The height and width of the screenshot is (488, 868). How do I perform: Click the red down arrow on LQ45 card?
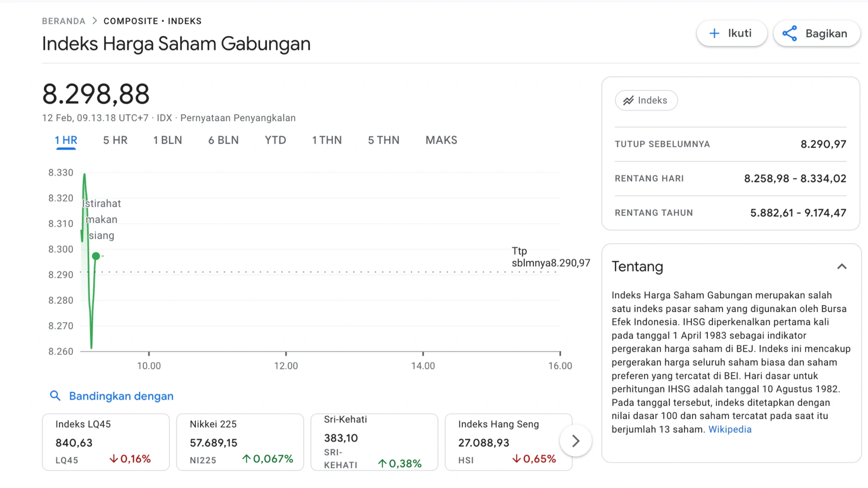[x=113, y=459]
